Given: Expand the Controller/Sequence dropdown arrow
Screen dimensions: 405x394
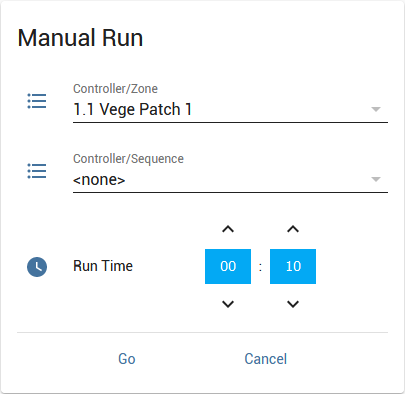Looking at the screenshot, I should 376,179.
